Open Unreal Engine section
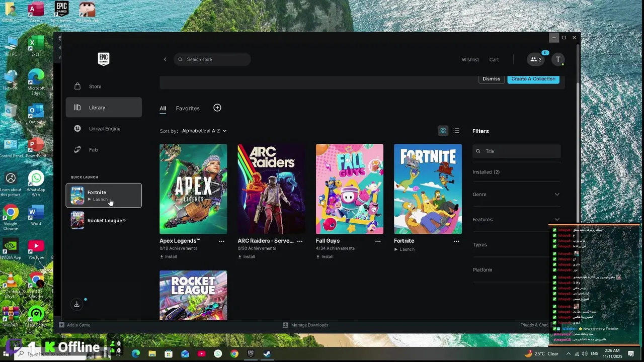 [x=104, y=129]
